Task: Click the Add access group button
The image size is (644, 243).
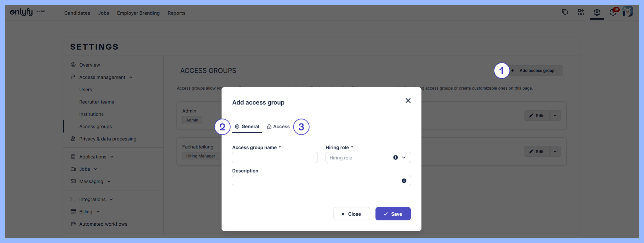Action: point(535,71)
